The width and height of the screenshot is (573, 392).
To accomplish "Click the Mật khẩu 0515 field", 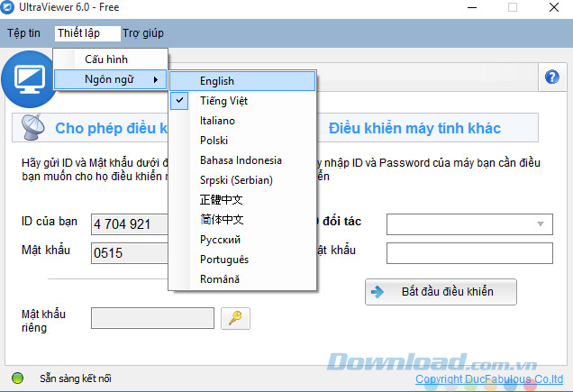I will point(130,253).
